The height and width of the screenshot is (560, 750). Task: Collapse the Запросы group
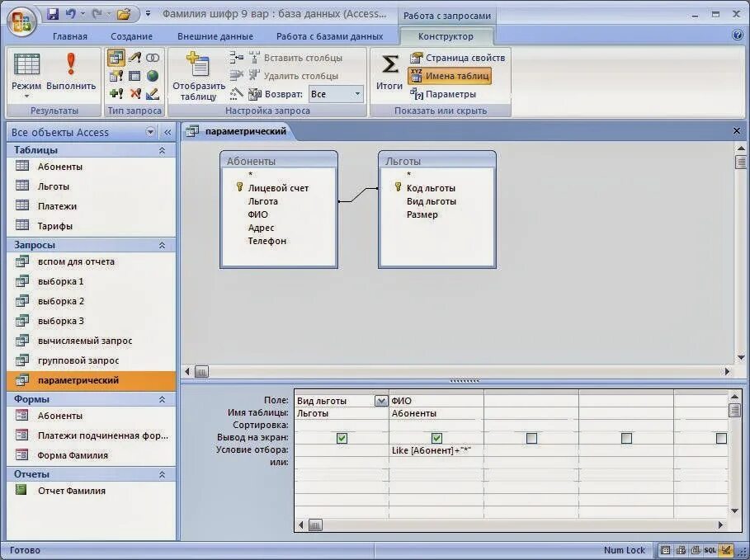click(x=162, y=245)
